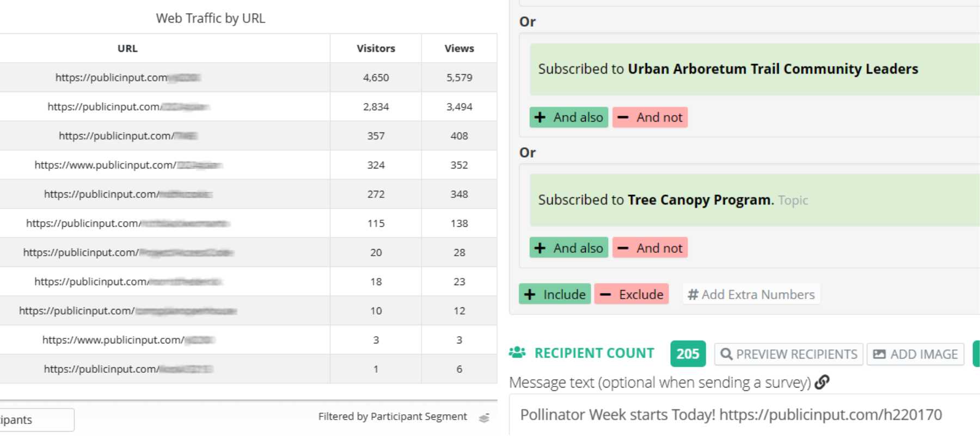The height and width of the screenshot is (436, 980).
Task: Click the 205 recipient count badge
Action: 688,354
